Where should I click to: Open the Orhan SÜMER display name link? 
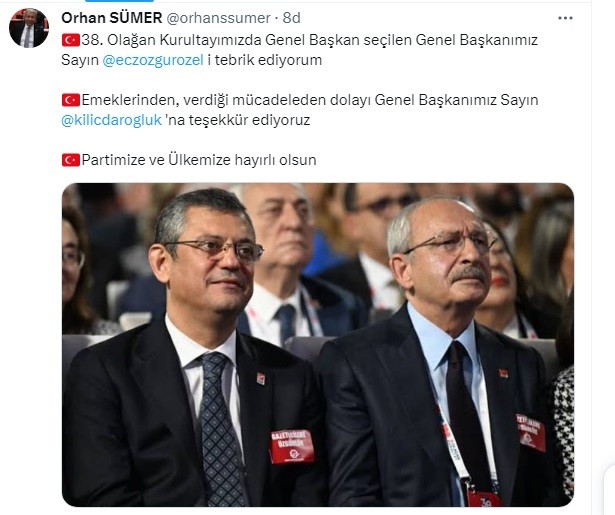pos(112,18)
